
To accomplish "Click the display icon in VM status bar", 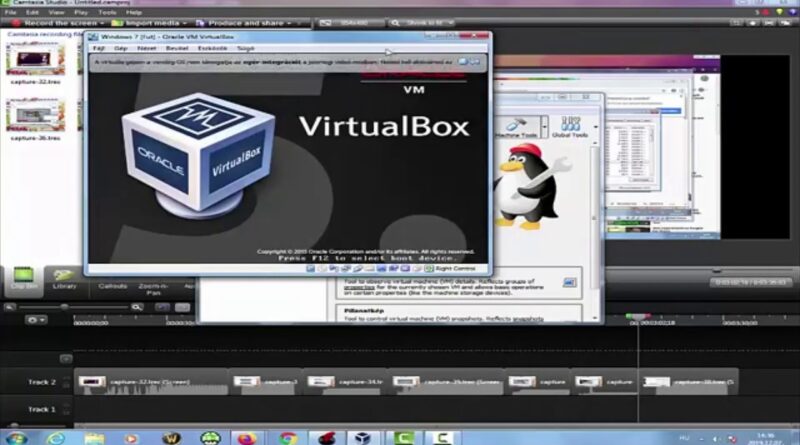I will click(382, 268).
